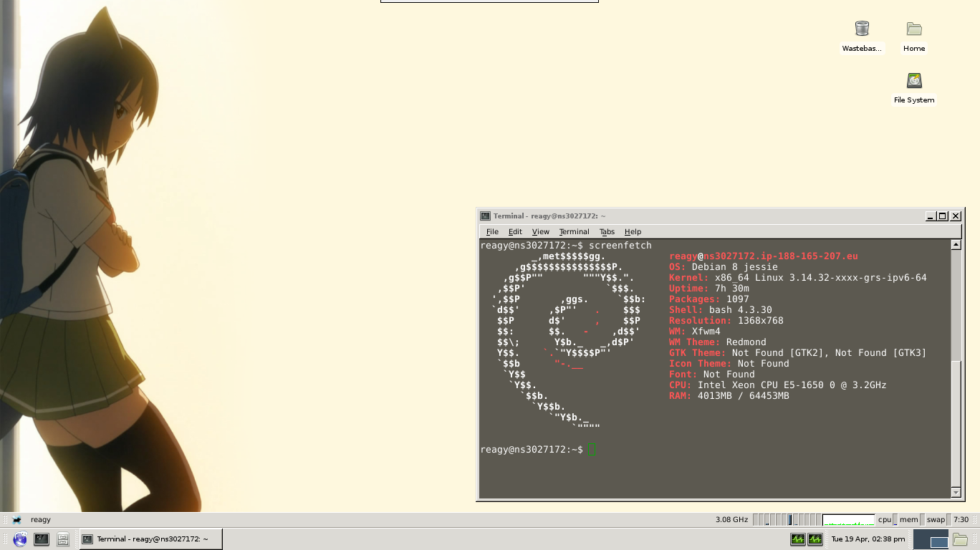Image resolution: width=980 pixels, height=550 pixels.
Task: Click the red hostname ns3027172.ip-188-165-207.eu
Action: coord(781,256)
